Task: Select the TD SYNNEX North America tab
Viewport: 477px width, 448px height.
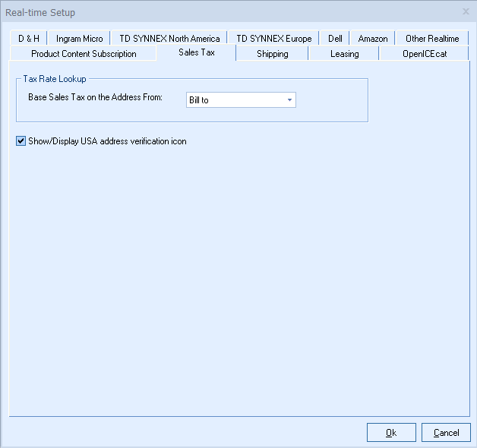Action: 169,39
